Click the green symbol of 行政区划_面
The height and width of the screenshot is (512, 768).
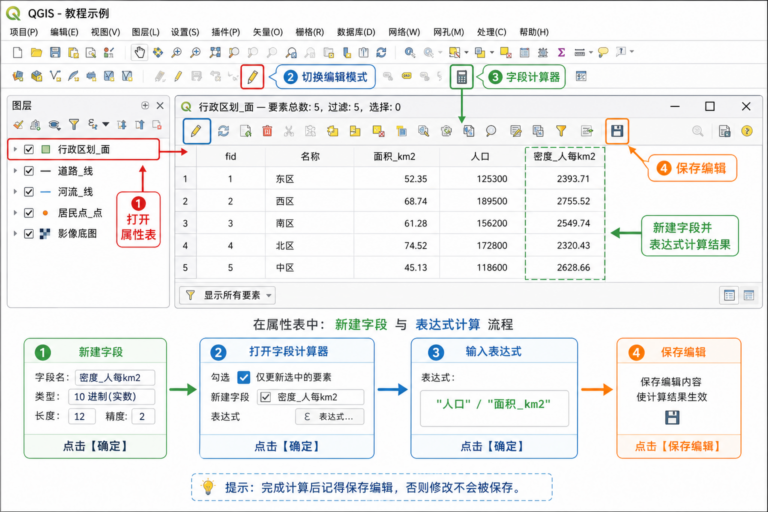coord(46,149)
